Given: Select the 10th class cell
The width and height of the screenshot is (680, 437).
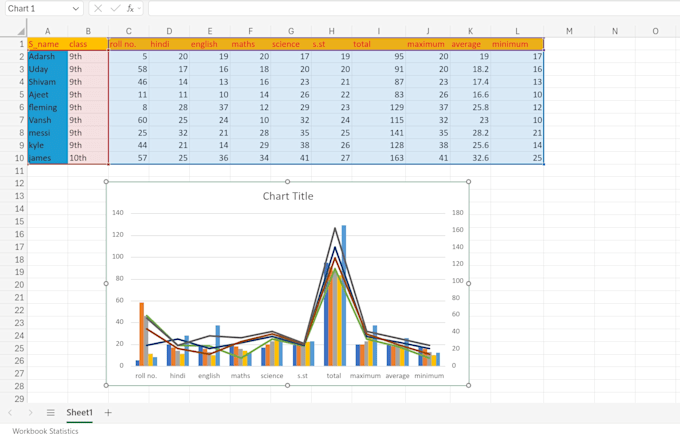Looking at the screenshot, I should coord(88,158).
